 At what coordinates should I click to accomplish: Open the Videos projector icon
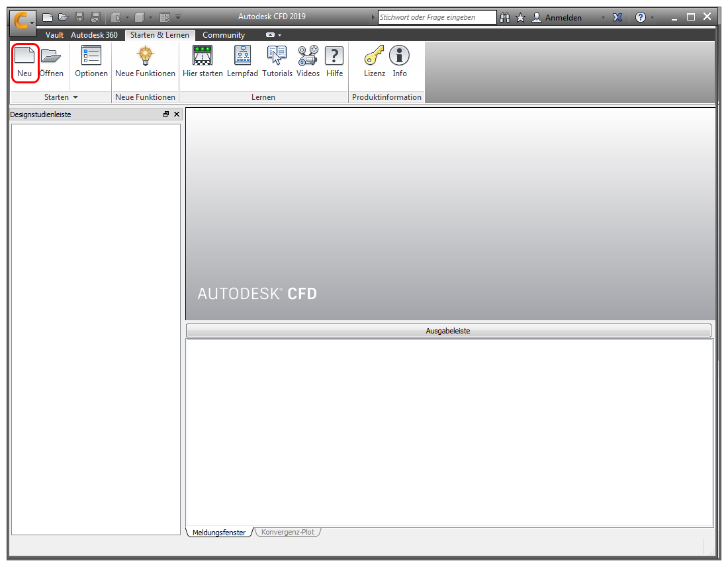pyautogui.click(x=308, y=55)
